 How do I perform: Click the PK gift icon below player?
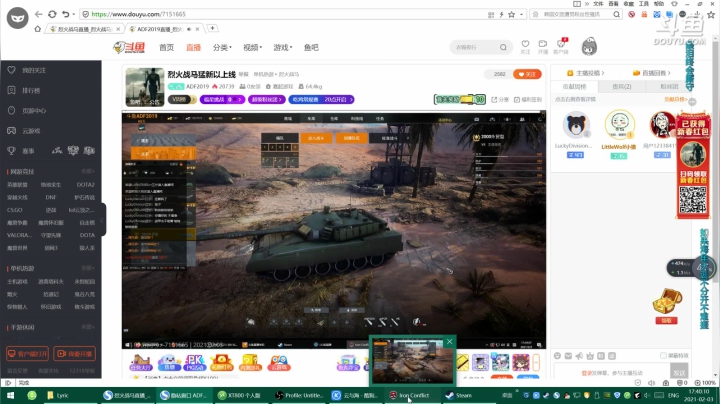195,363
